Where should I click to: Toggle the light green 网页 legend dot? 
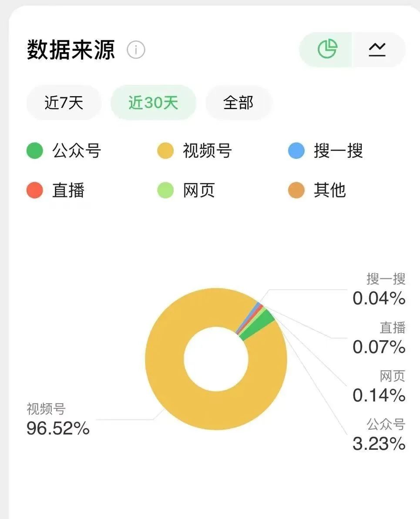pos(165,190)
